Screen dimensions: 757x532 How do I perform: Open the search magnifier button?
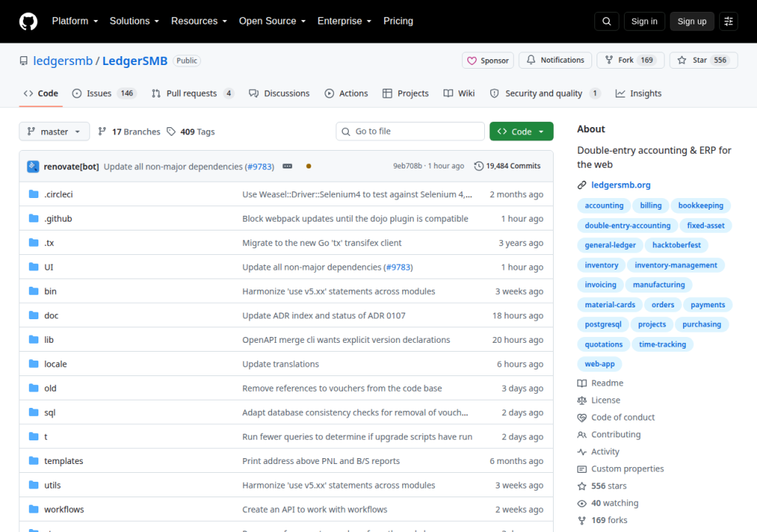[x=606, y=21]
